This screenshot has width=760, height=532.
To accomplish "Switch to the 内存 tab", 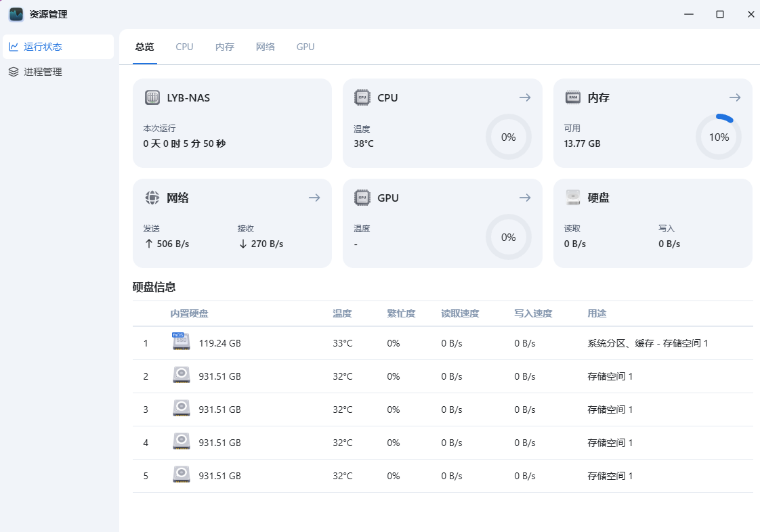I will 225,47.
